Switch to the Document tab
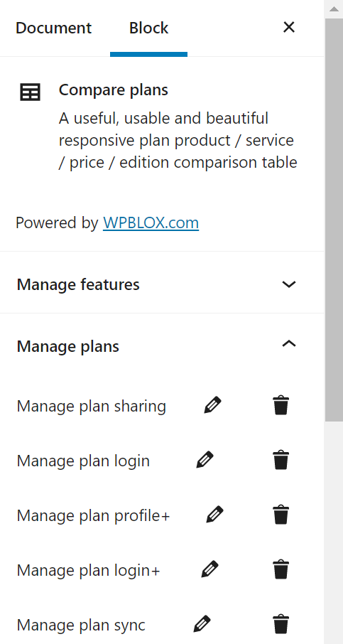The width and height of the screenshot is (343, 644). coord(54,28)
